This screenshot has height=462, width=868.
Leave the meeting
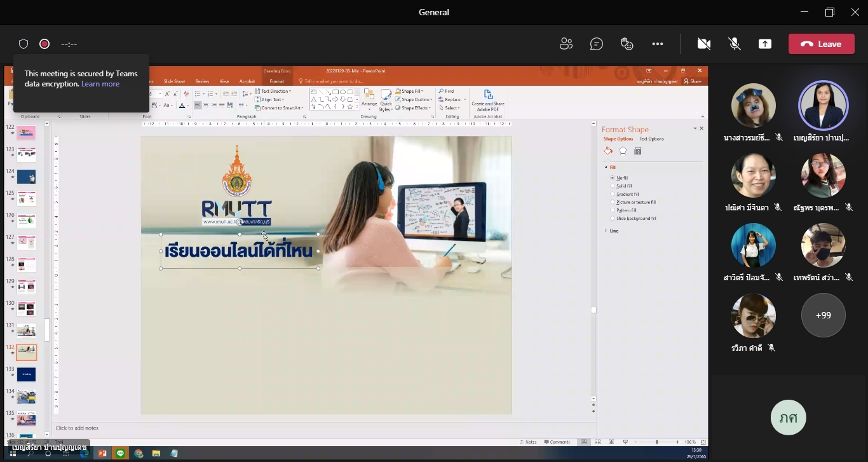(x=822, y=44)
